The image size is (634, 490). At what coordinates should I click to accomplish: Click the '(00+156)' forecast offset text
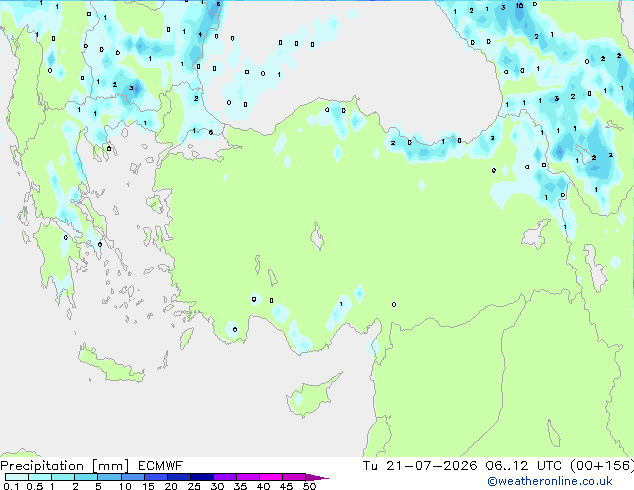coord(602,466)
